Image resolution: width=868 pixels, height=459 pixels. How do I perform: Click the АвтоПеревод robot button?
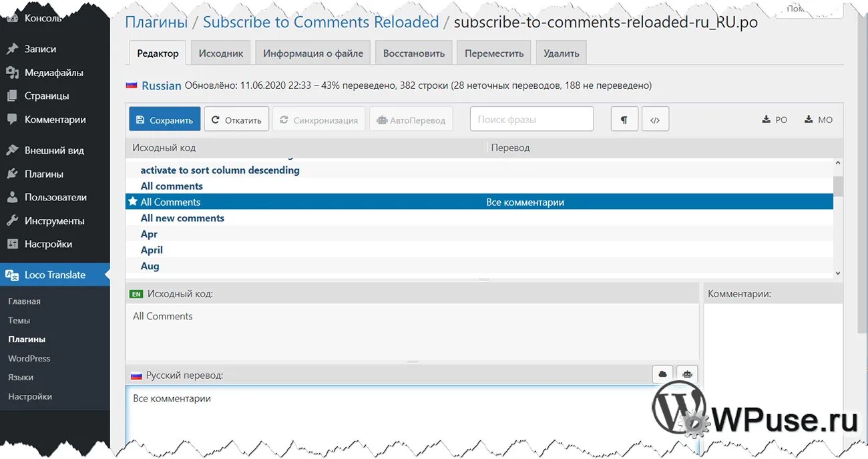click(411, 120)
